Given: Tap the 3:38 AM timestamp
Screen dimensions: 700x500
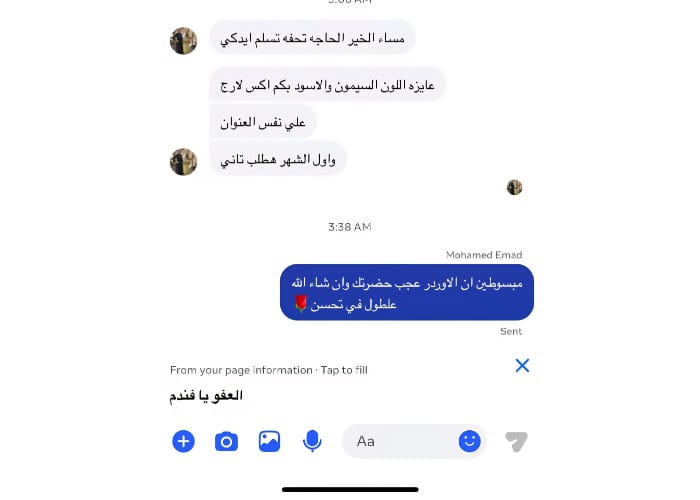Looking at the screenshot, I should pyautogui.click(x=350, y=227).
